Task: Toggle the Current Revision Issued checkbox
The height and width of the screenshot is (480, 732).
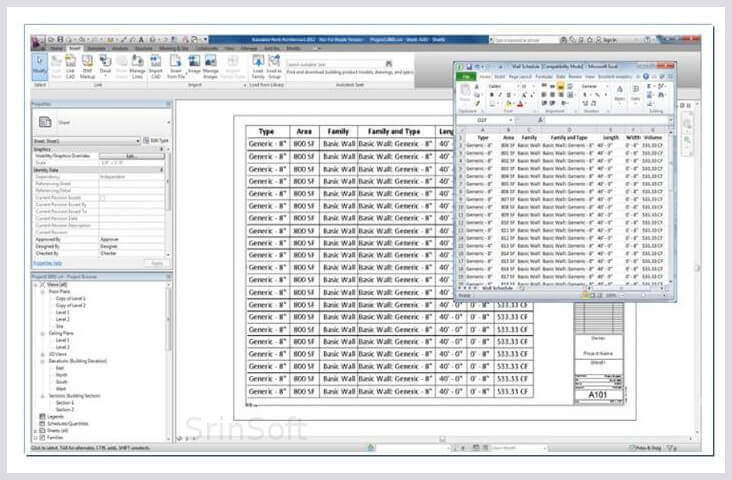Action: coord(102,198)
